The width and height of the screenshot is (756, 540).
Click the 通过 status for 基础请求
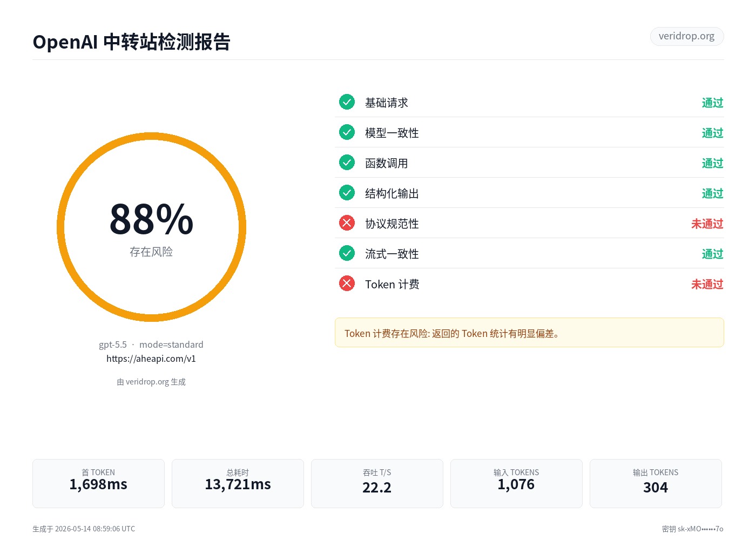(x=713, y=103)
